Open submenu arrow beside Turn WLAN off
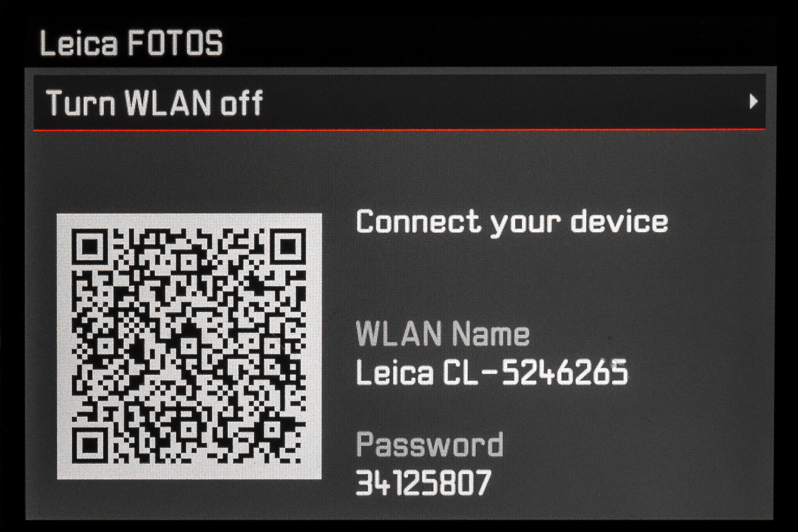This screenshot has height=532, width=798. [x=753, y=102]
